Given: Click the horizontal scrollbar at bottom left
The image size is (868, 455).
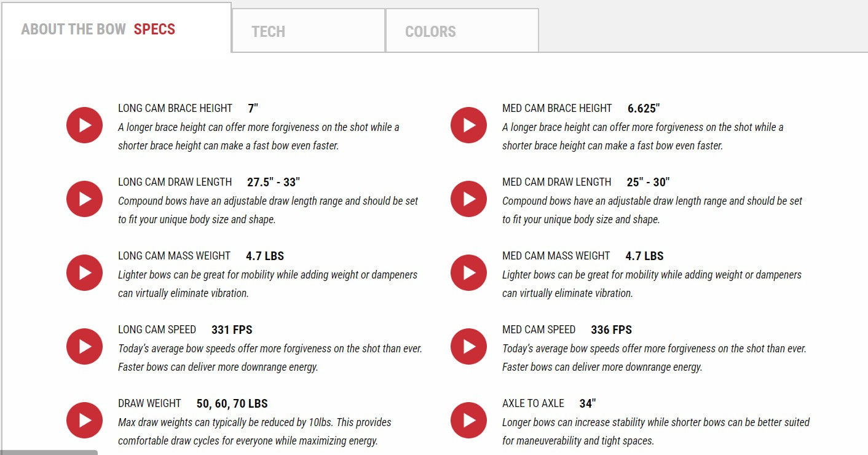Looking at the screenshot, I should coord(48,452).
